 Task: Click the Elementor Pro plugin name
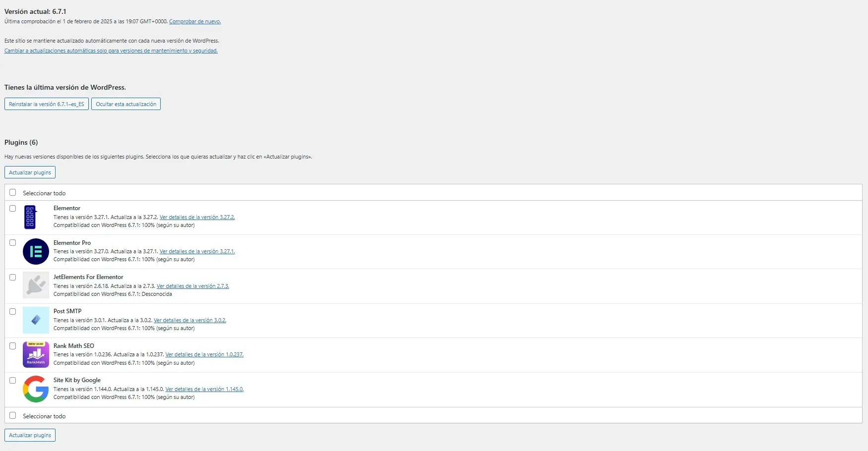[72, 243]
